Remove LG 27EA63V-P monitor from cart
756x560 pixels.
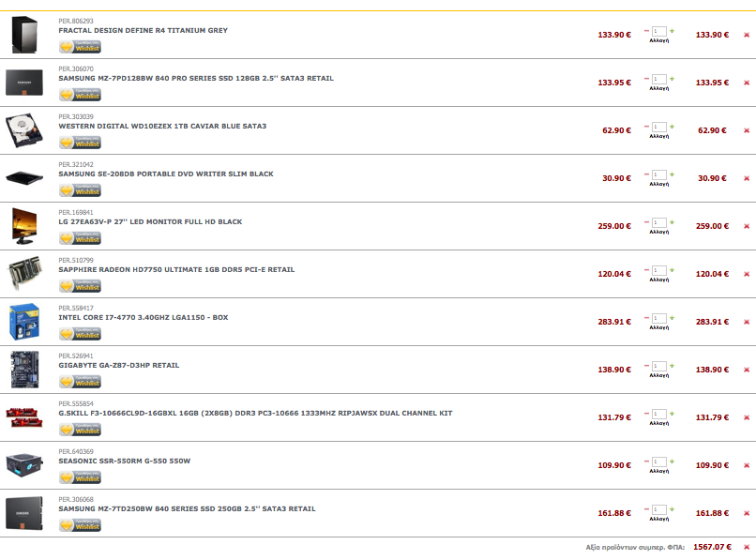click(x=747, y=226)
